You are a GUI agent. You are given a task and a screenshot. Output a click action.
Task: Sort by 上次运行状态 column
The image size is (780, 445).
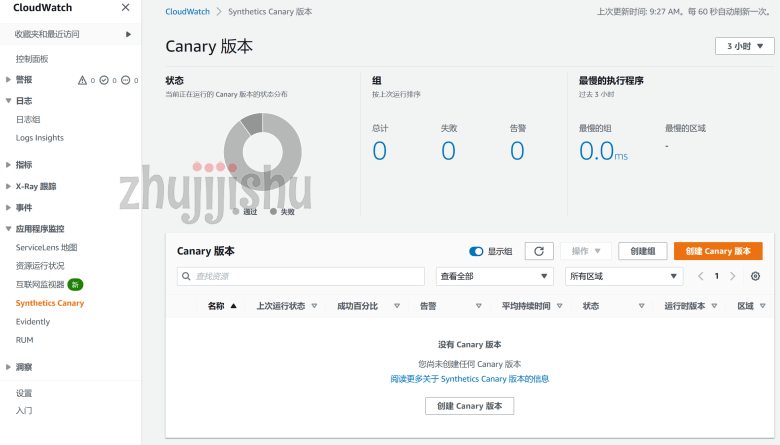[287, 306]
